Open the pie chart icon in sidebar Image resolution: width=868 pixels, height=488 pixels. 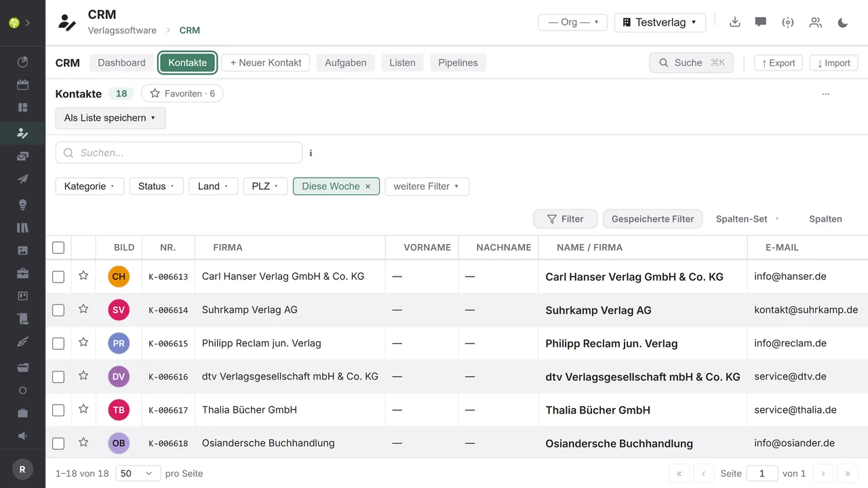click(x=22, y=62)
